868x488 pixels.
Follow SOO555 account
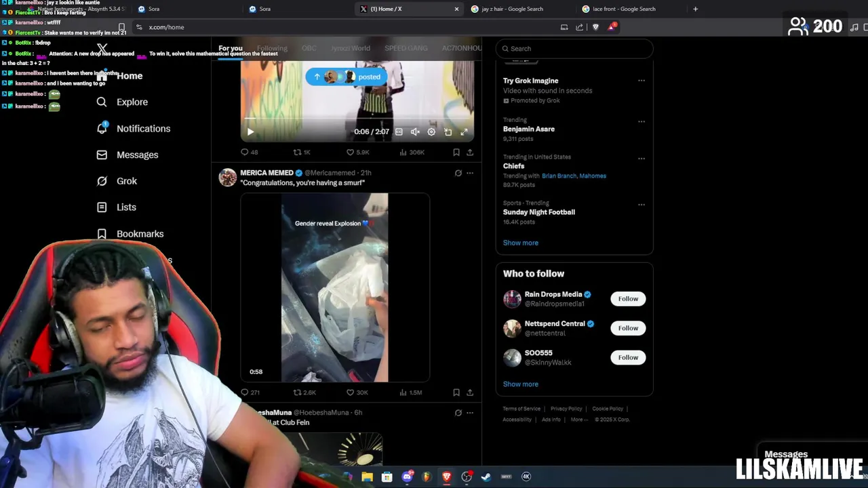tap(628, 357)
